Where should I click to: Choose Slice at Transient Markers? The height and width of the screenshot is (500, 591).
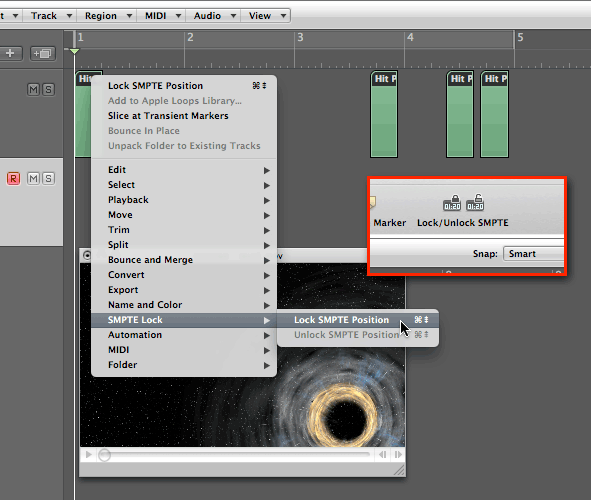tap(184, 116)
